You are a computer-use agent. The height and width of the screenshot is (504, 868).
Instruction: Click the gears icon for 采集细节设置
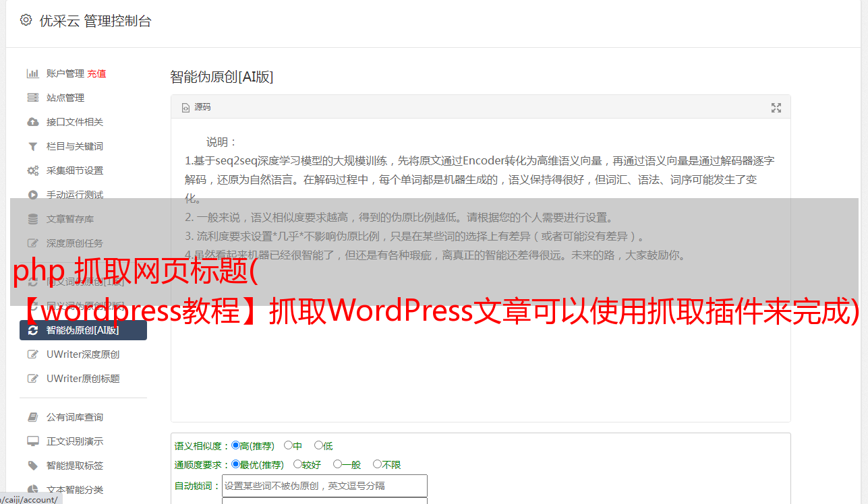pyautogui.click(x=32, y=170)
